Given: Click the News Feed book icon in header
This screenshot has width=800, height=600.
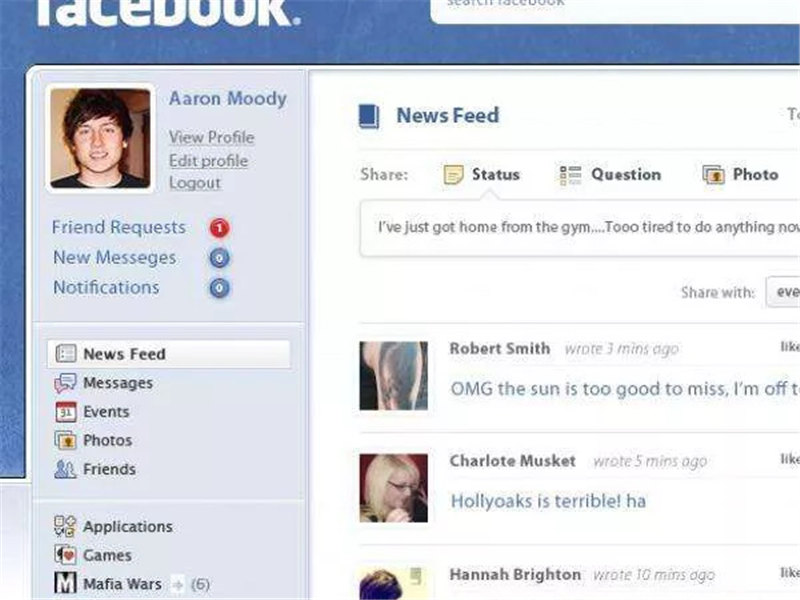Looking at the screenshot, I should coord(369,116).
